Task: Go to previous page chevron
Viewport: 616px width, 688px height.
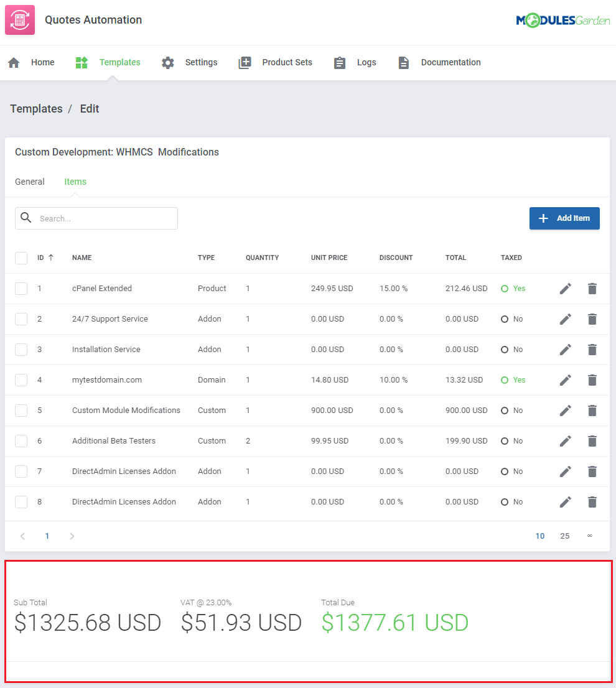Action: click(23, 536)
